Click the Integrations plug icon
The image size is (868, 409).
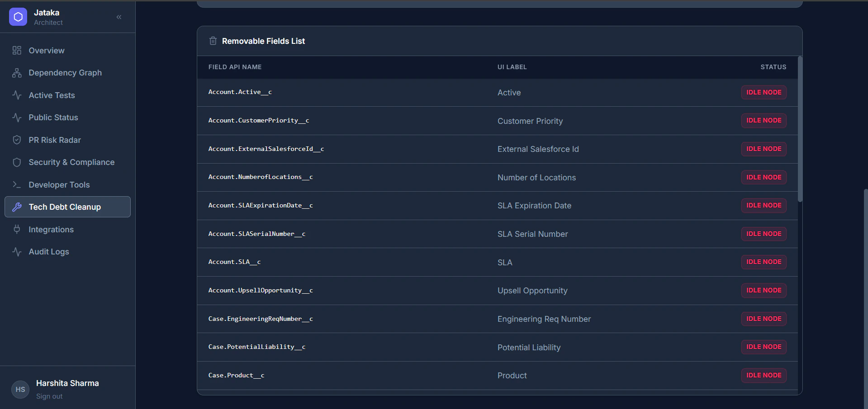pyautogui.click(x=17, y=229)
